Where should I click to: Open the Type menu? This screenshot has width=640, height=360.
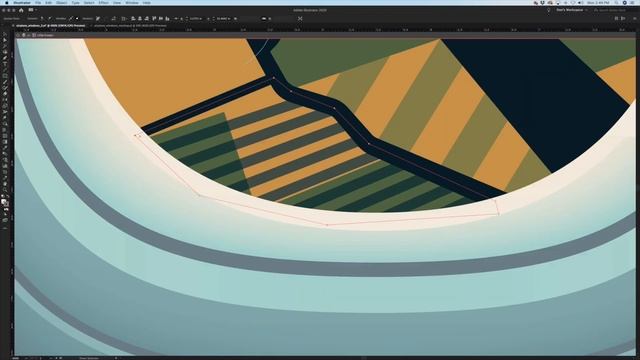[x=76, y=2]
